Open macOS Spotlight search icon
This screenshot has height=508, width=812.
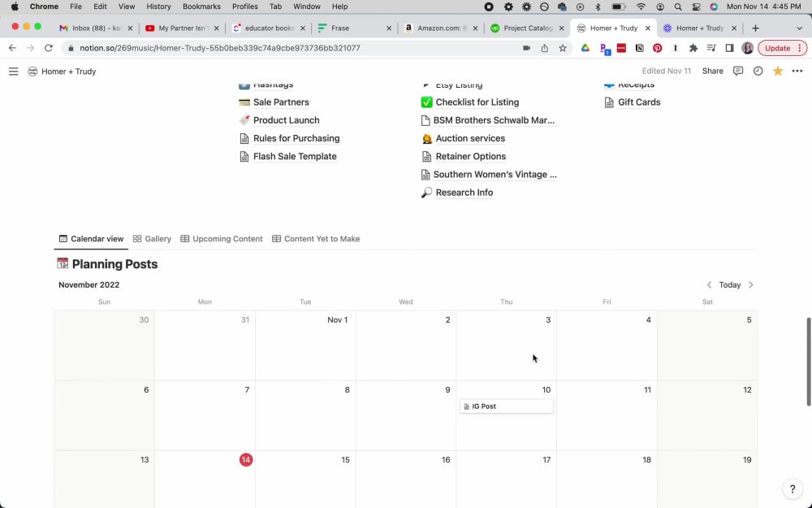coord(678,7)
